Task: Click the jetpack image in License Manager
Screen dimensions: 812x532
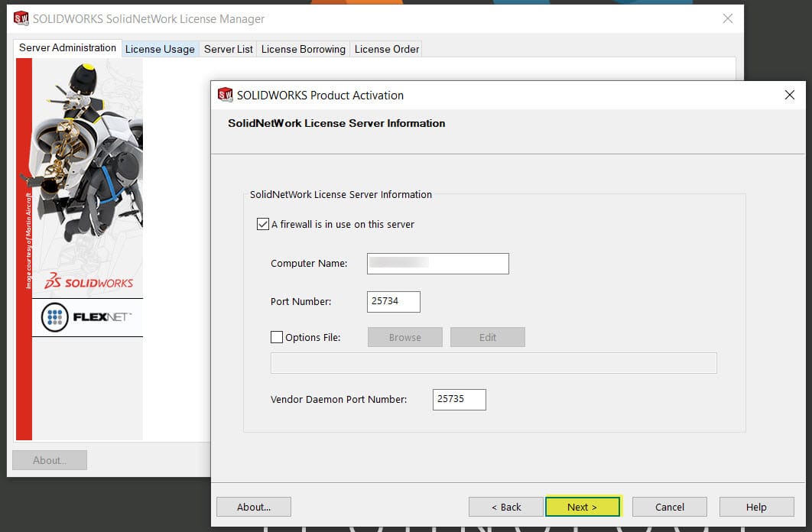Action: (x=86, y=155)
